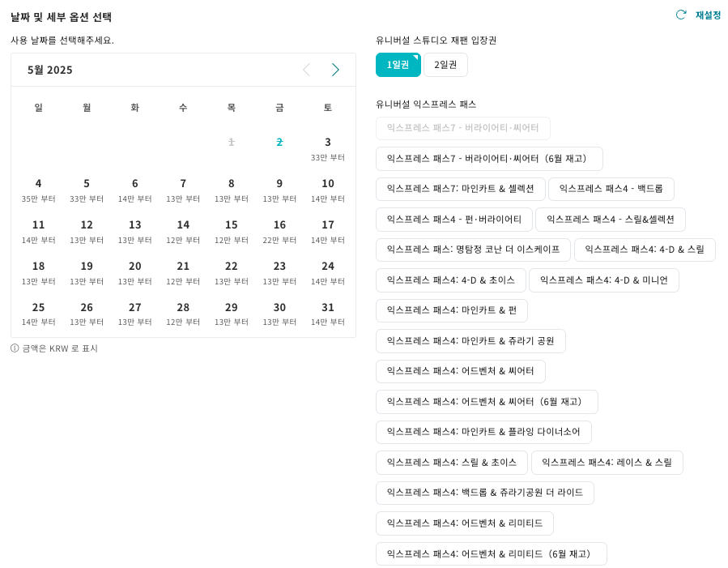Screen dimensions: 728x568
Task: Choose 익스프레스 패스: 명탐정 코난 더 이스케이프
Action: coord(473,250)
